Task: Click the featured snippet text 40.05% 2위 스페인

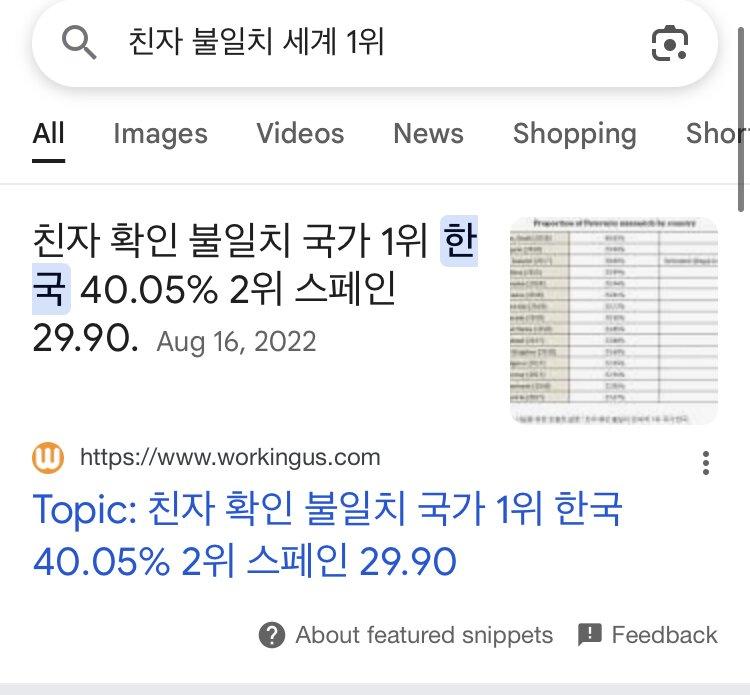Action: click(238, 290)
